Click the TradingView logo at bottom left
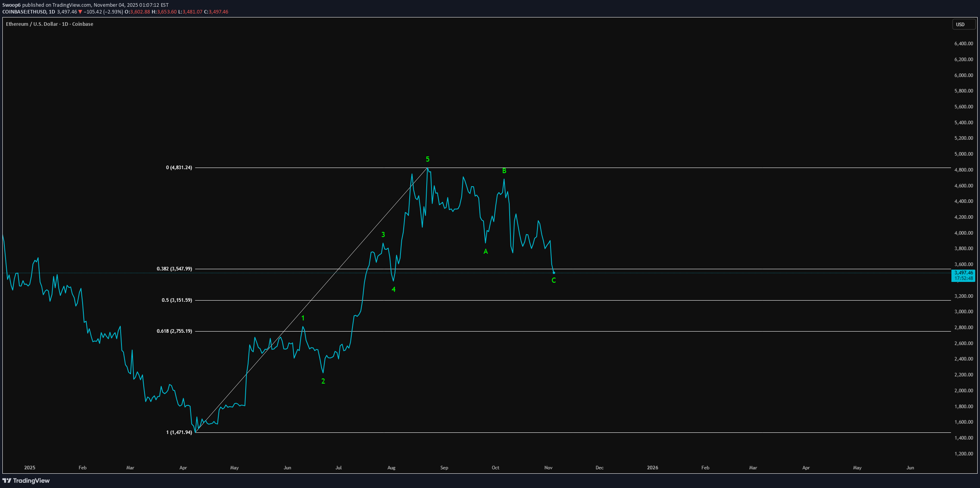This screenshot has width=980, height=488. (26, 480)
